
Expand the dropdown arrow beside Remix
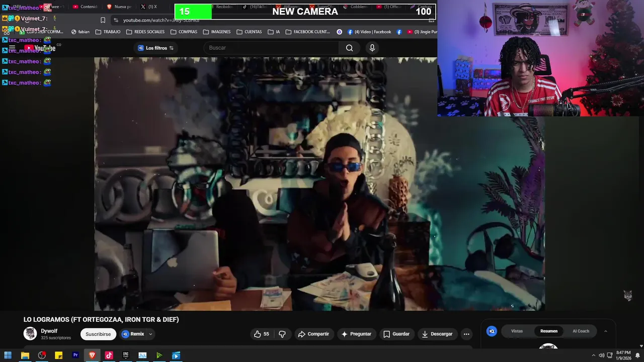(x=150, y=334)
